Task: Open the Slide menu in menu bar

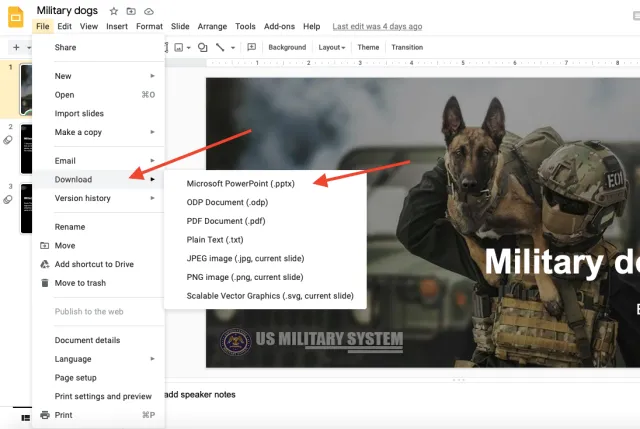Action: [180, 26]
